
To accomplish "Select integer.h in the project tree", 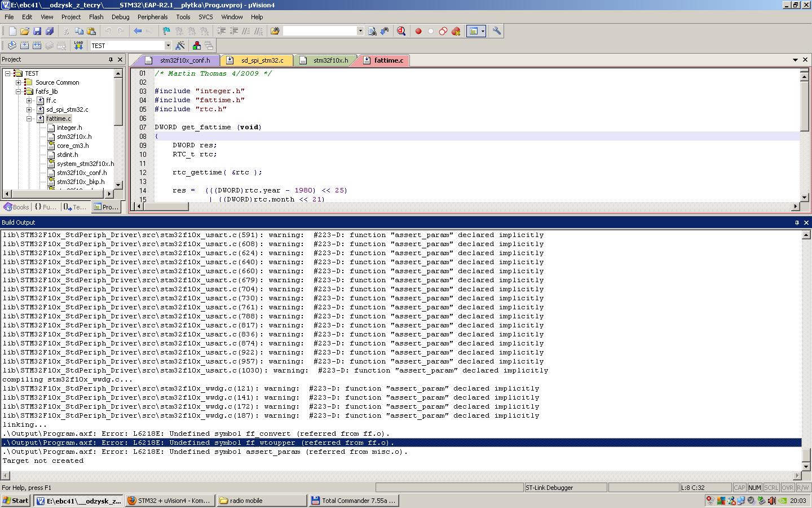I will (x=69, y=128).
